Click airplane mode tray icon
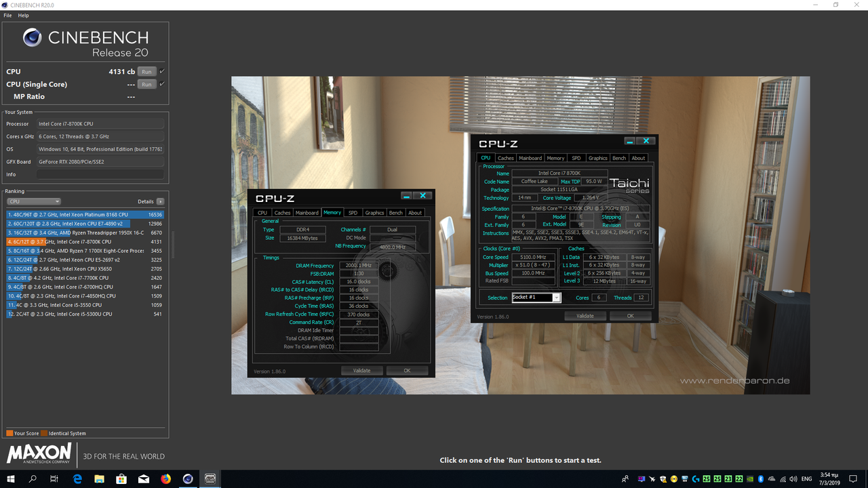868x488 pixels. [x=652, y=479]
